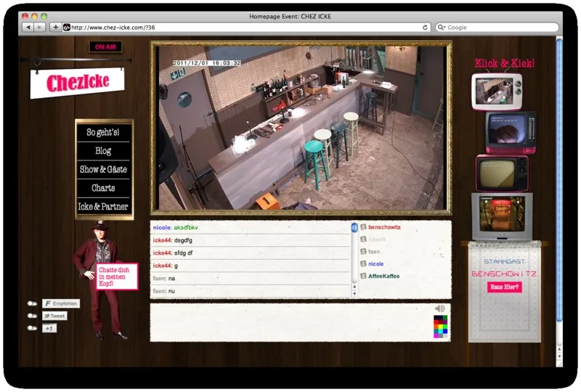Select user benschowitz in the chat list
581x392 pixels.
pos(384,227)
